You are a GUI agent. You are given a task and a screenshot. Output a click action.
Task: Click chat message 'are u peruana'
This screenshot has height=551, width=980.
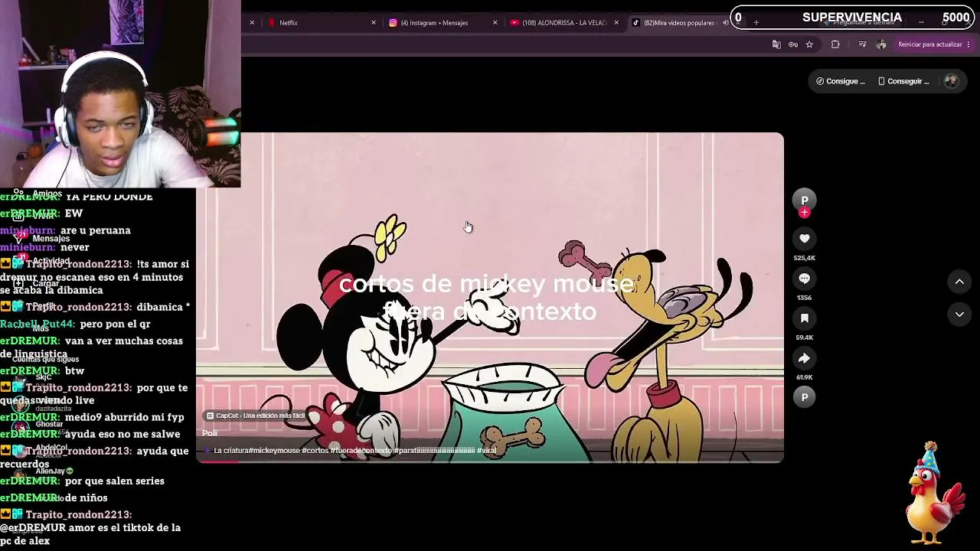click(x=96, y=230)
